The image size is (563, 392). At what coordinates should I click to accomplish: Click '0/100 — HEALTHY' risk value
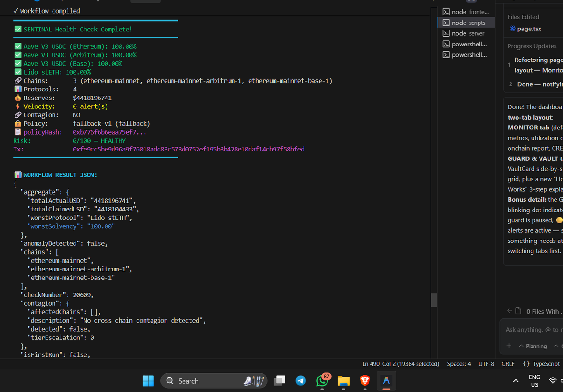[x=99, y=141]
